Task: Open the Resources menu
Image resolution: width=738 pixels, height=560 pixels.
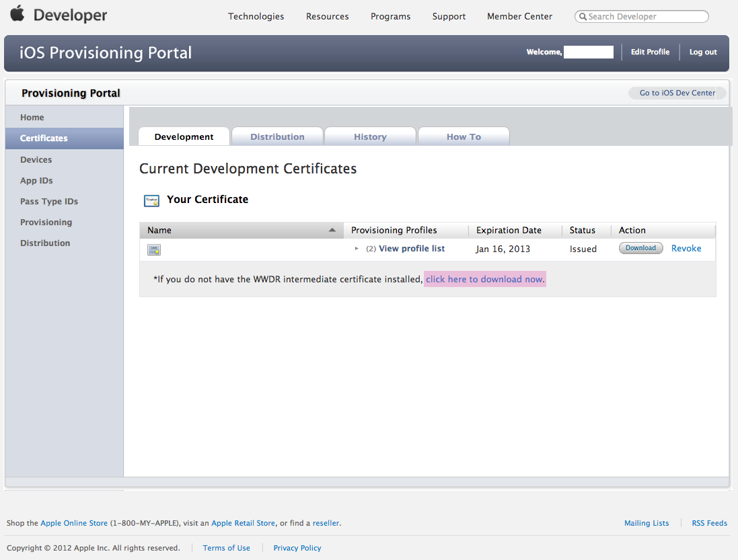Action: (x=327, y=16)
